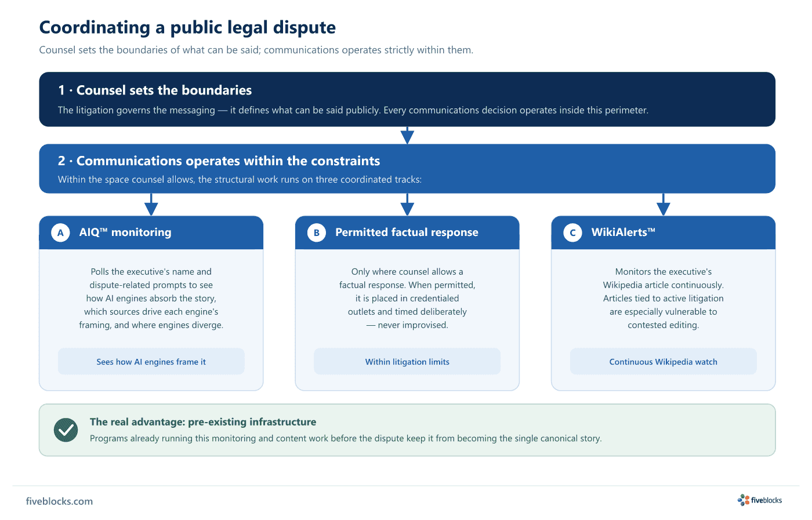Viewport: 812px width, 520px height.
Task: Click 'The real advantage: pre-existing infrastructure' heading
Action: tap(203, 422)
